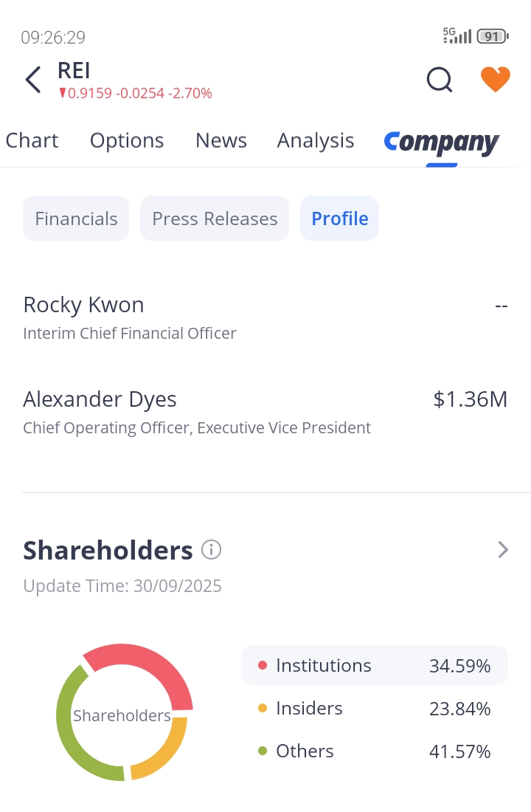The height and width of the screenshot is (812, 531).
Task: Toggle the orange heart favorite icon
Action: point(496,79)
